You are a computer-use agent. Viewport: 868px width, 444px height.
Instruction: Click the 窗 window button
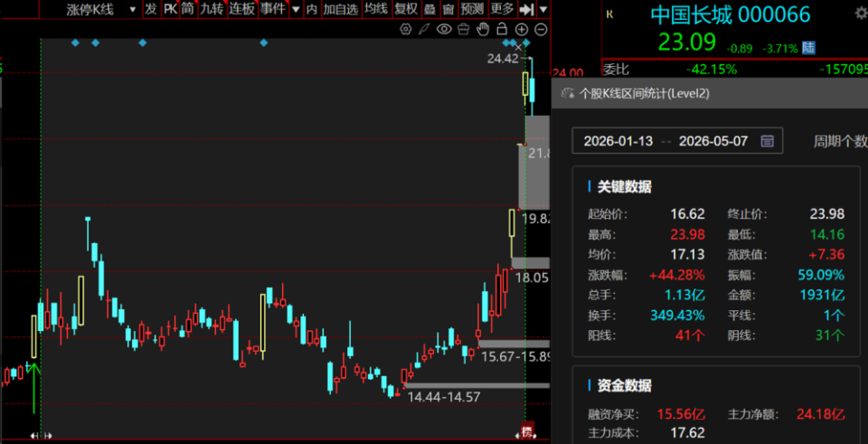coord(448,9)
